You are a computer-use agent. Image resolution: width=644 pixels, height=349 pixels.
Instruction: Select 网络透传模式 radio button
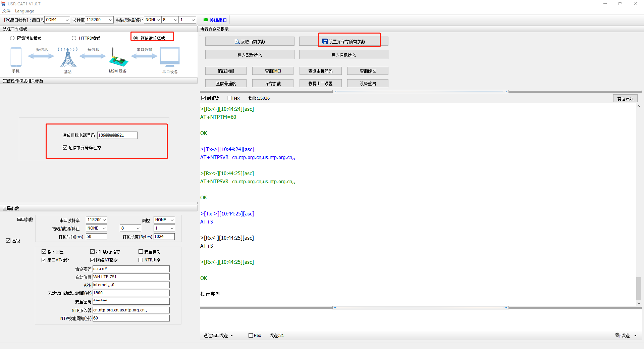click(x=12, y=38)
